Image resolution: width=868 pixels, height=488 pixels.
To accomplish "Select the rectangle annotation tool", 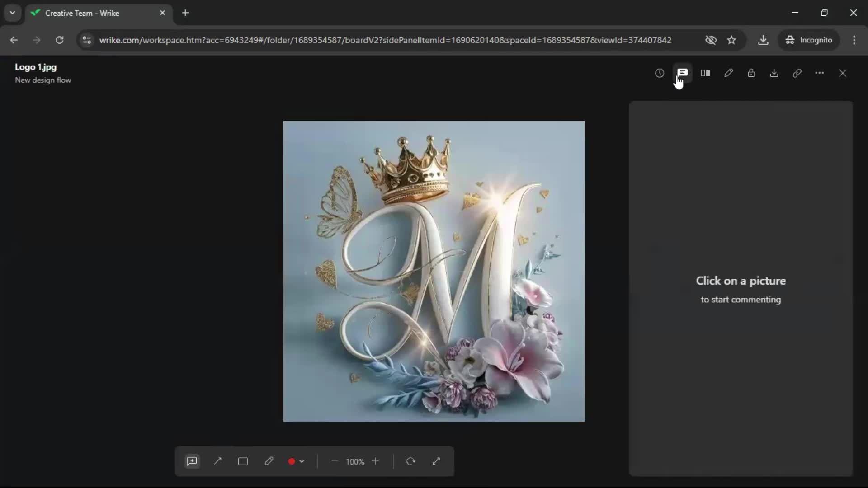I will tap(243, 461).
